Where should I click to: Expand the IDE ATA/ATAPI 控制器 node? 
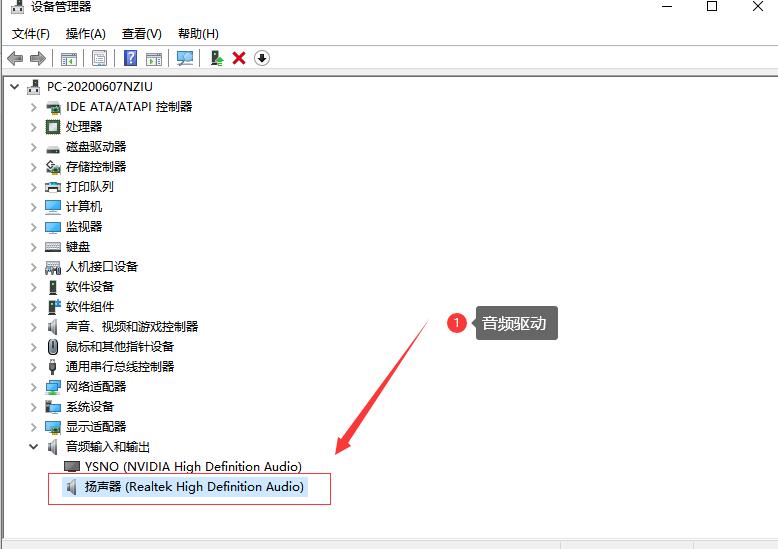33,107
